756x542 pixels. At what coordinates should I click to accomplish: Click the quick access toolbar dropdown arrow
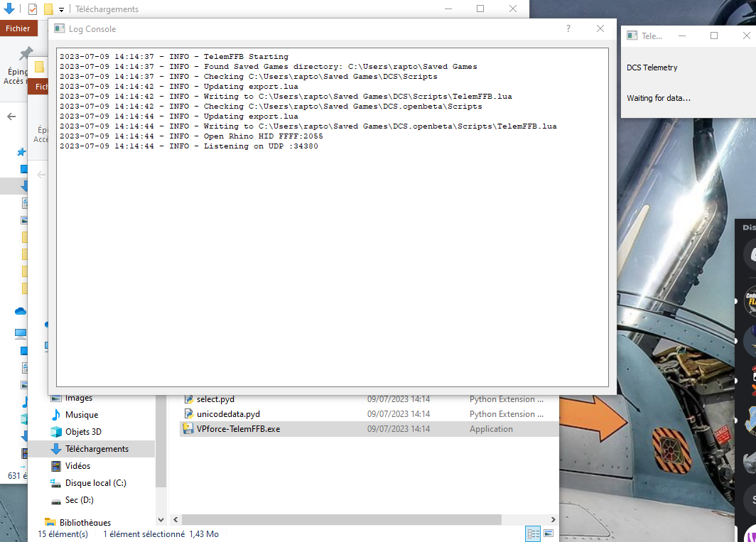click(61, 9)
